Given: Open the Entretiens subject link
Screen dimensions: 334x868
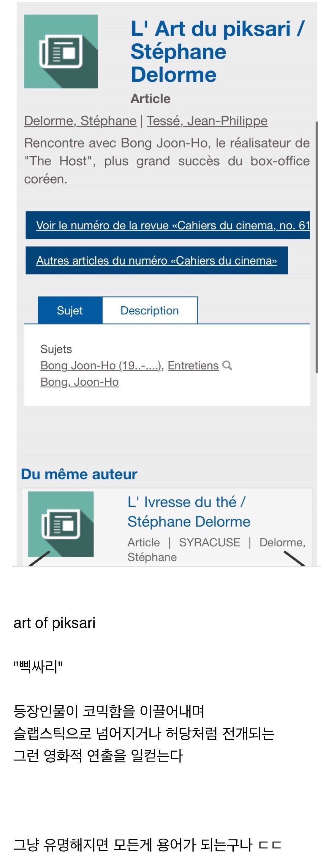Looking at the screenshot, I should click(x=193, y=366).
